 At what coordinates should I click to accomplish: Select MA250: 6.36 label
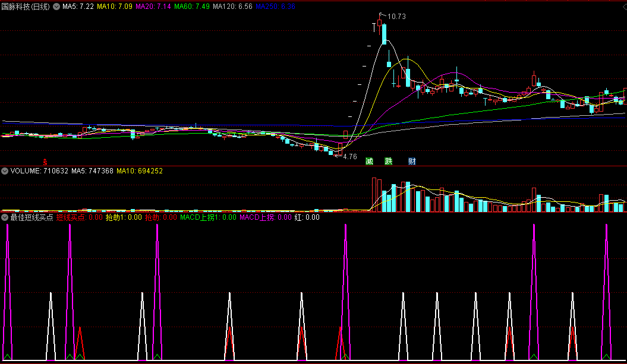click(276, 7)
